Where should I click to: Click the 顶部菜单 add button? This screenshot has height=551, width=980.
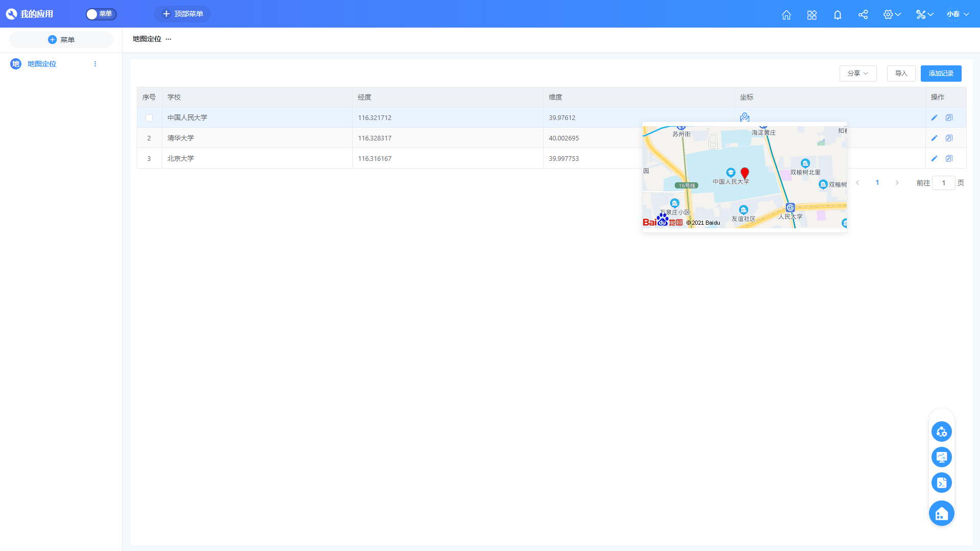(182, 14)
